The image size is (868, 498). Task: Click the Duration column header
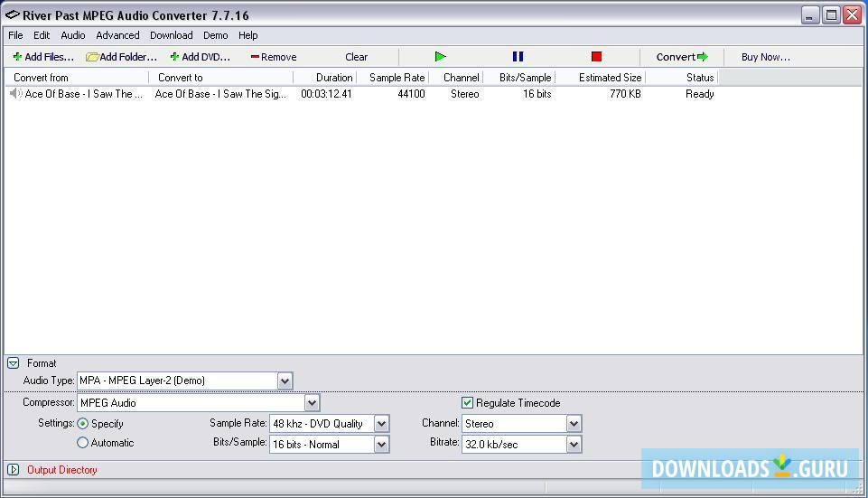[325, 78]
